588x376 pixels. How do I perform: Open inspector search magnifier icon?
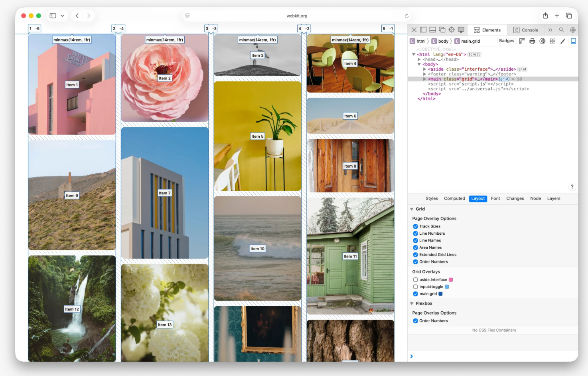(x=561, y=30)
